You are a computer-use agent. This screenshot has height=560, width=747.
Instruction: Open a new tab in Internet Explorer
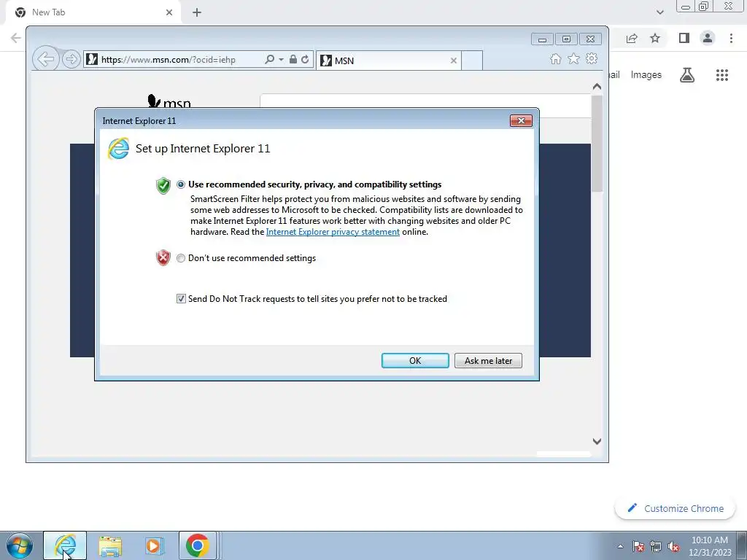(x=472, y=61)
